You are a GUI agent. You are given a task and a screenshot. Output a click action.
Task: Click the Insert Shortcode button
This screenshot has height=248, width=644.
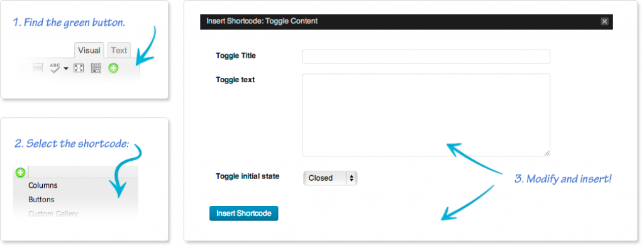(243, 213)
